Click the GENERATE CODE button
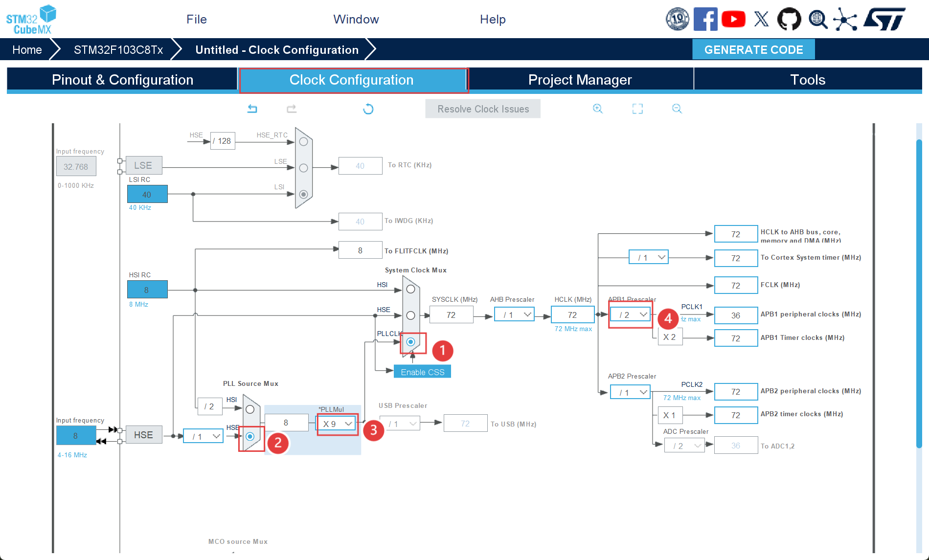This screenshot has height=560, width=929. pos(753,49)
